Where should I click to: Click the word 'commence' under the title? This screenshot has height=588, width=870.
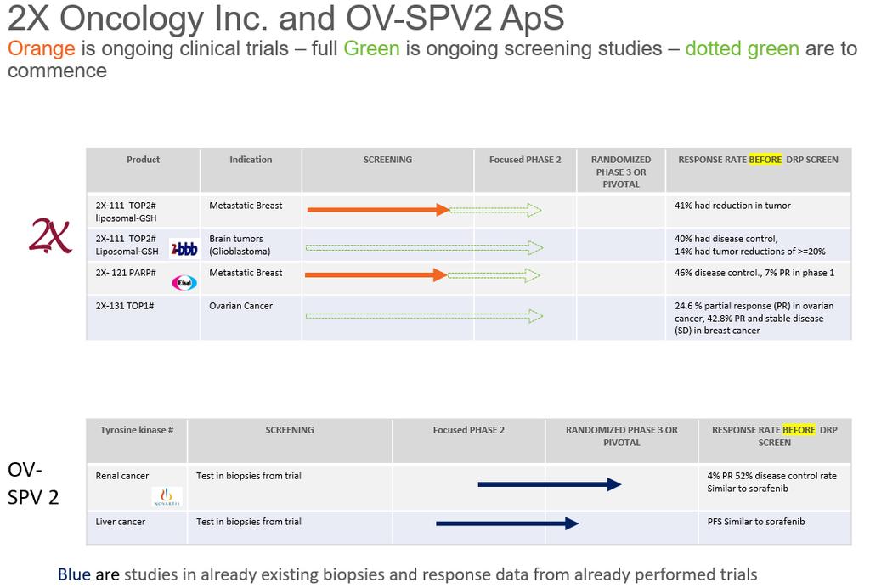57,71
